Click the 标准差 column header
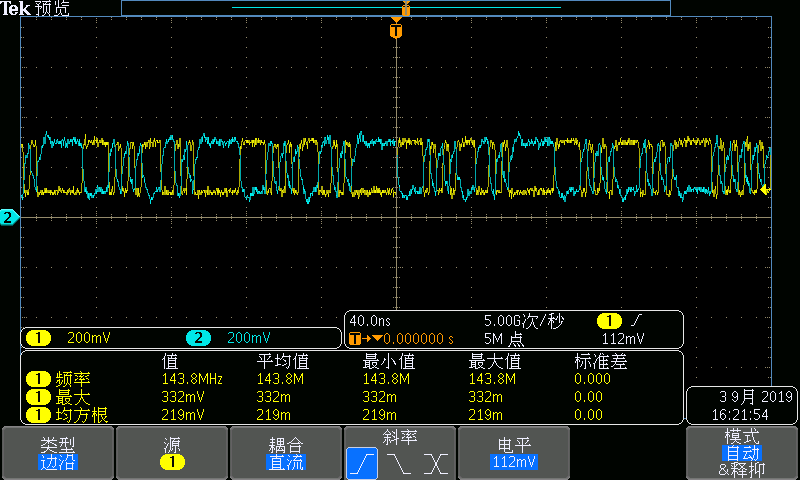This screenshot has width=800, height=480. coord(601,361)
